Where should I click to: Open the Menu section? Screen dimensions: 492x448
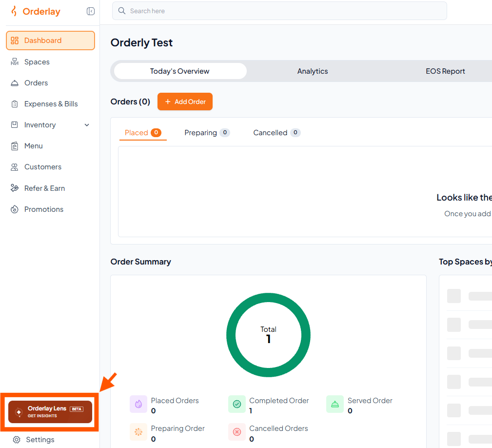pos(33,146)
